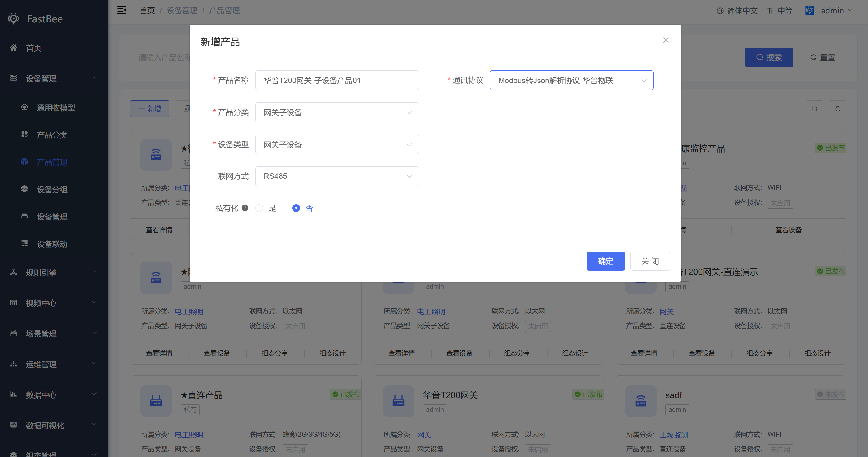
Task: Open the admin user dropdown
Action: (837, 10)
